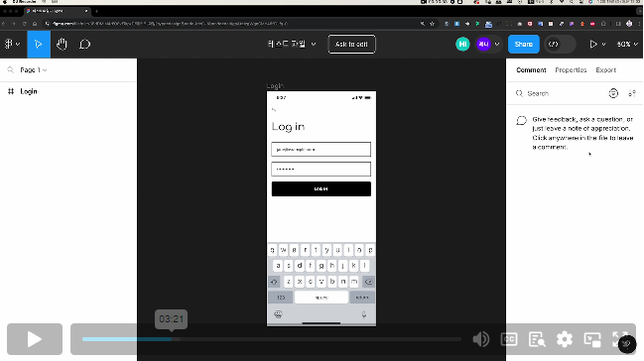Switch to the Export tab
Screen dimensions: 644x361
click(606, 70)
